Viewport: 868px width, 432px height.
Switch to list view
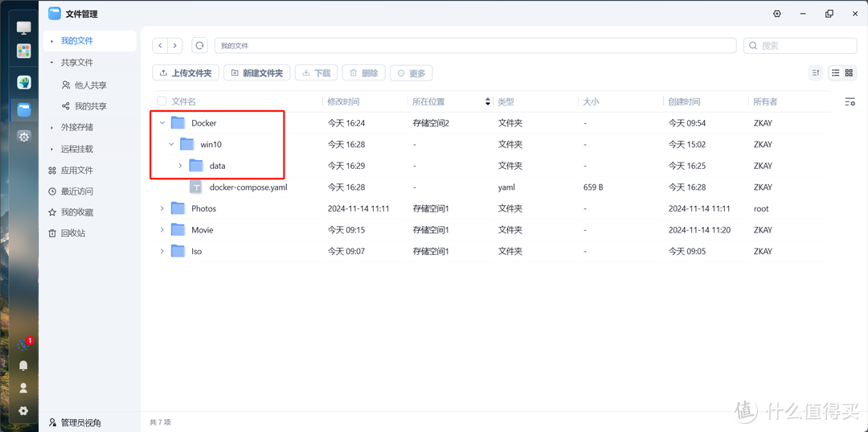[835, 72]
